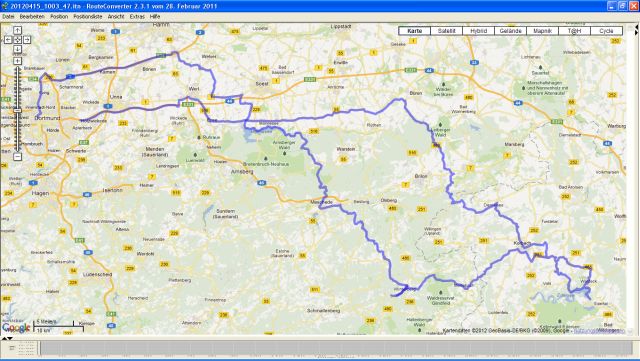The width and height of the screenshot is (640, 361).
Task: Click the zoom level slider handle
Action: pos(18,110)
